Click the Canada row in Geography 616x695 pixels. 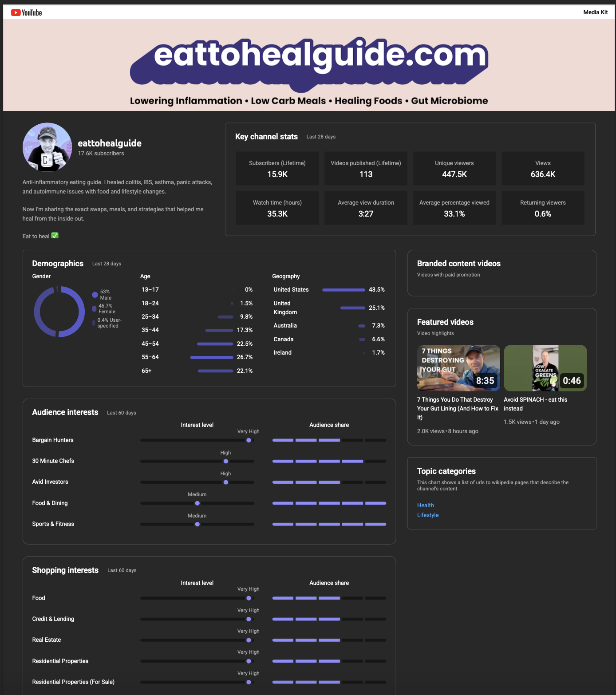pyautogui.click(x=329, y=339)
